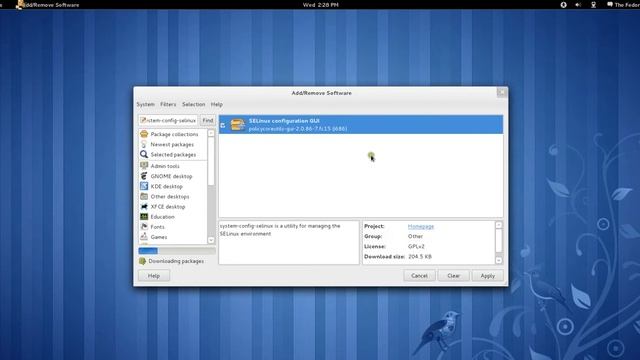Open the Homepage project link
Viewport: 640px width, 360px height.
coord(421,226)
